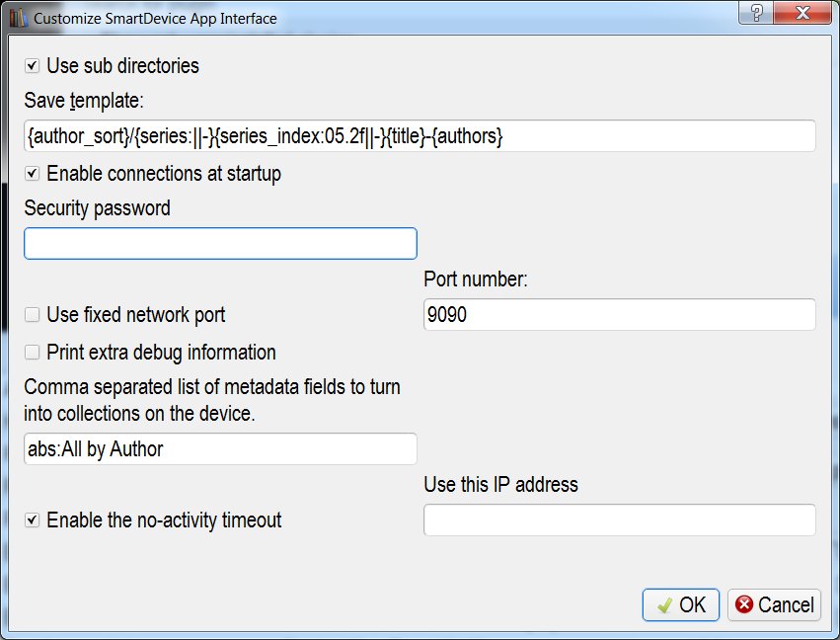The width and height of the screenshot is (840, 640).
Task: Click the dialog title bar text
Action: 155,18
